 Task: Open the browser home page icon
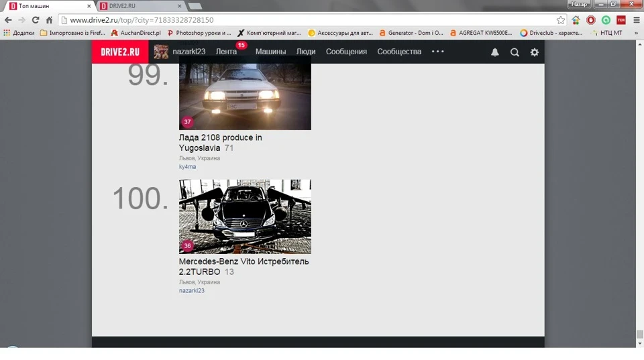[x=49, y=20]
